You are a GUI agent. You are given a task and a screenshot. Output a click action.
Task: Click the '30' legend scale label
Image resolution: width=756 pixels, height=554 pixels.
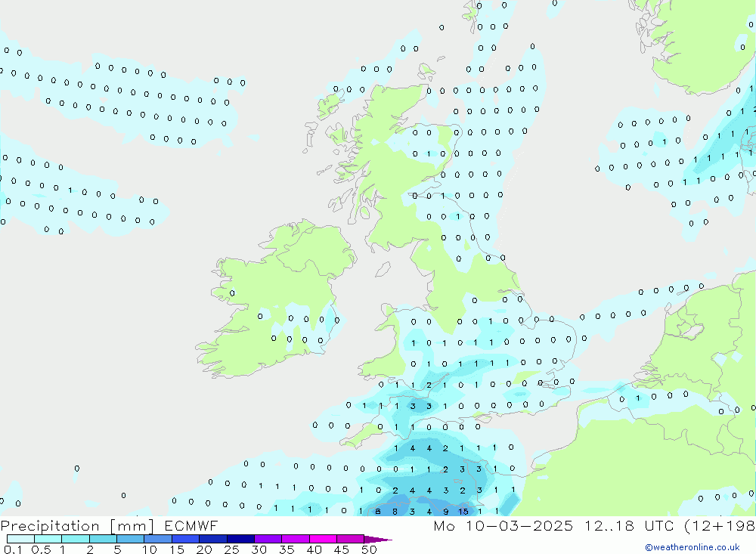click(x=259, y=549)
